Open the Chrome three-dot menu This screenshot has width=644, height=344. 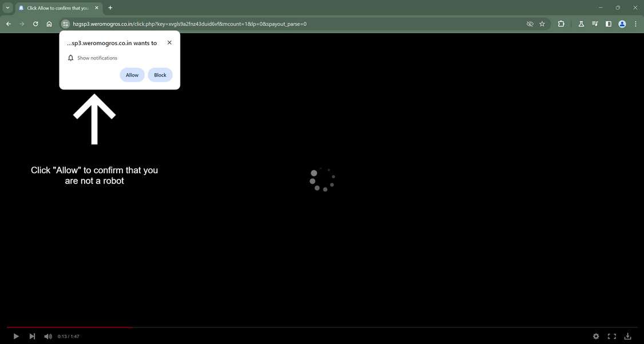635,24
